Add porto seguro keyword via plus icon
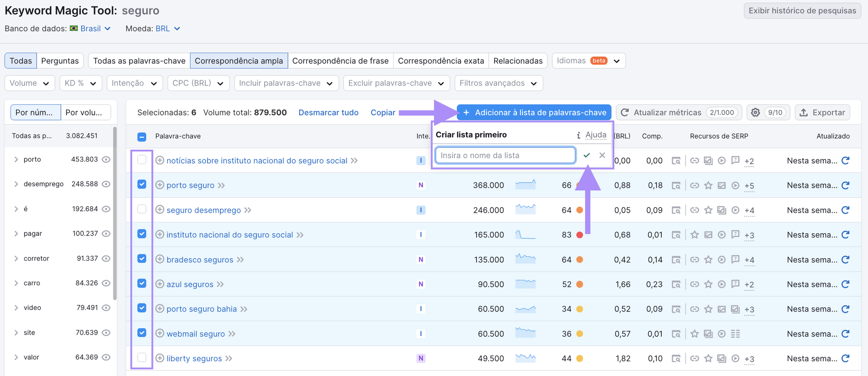The image size is (868, 376). [x=160, y=185]
